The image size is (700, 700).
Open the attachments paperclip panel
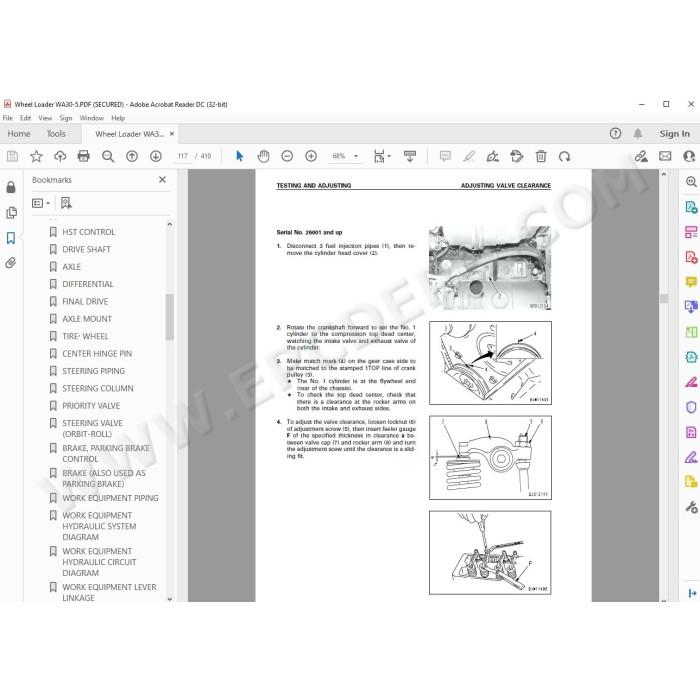[11, 263]
